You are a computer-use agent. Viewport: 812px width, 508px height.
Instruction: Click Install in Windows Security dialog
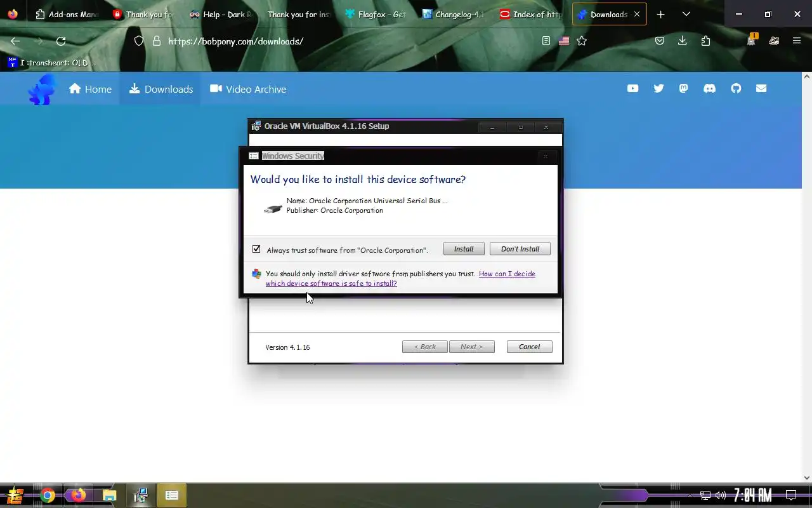(464, 249)
